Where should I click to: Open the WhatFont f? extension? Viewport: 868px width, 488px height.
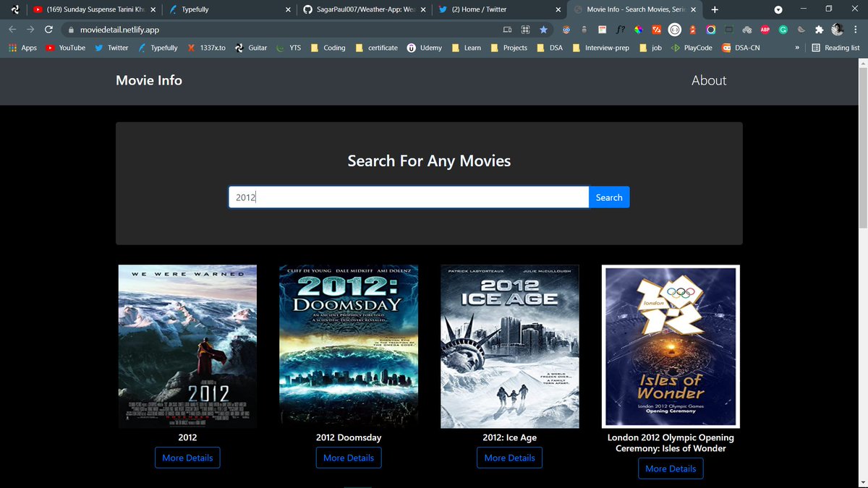pyautogui.click(x=620, y=30)
